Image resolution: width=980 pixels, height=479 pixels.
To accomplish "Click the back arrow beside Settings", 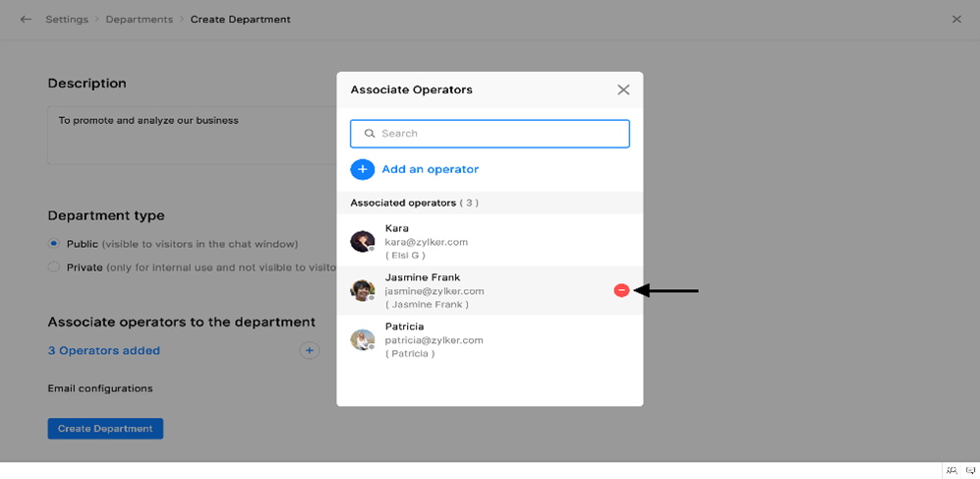I will pyautogui.click(x=26, y=20).
